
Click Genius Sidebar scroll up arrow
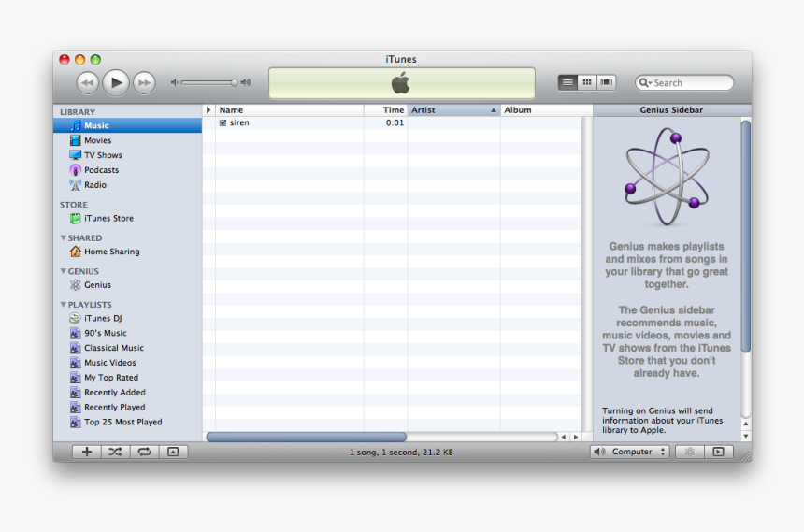745,424
